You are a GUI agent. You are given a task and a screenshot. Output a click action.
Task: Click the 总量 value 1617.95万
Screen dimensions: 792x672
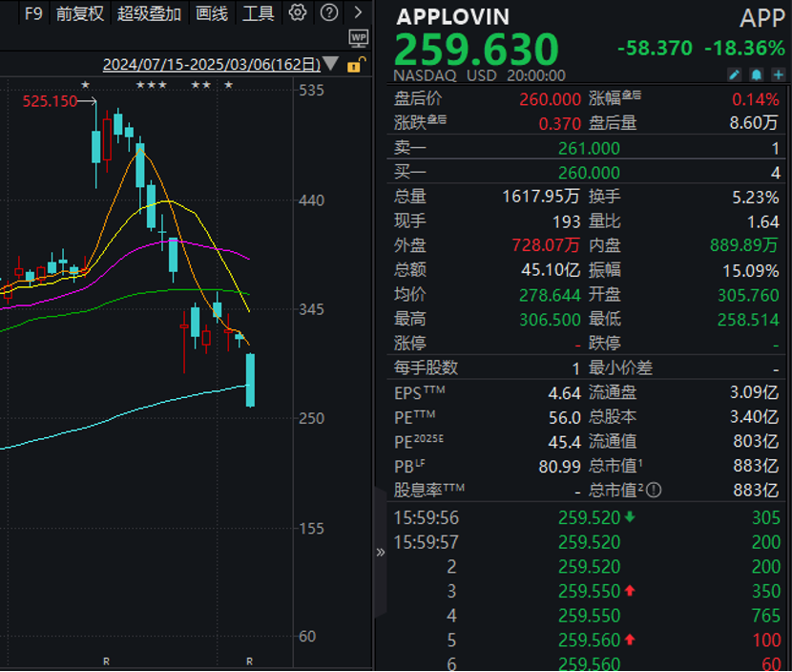tap(541, 196)
